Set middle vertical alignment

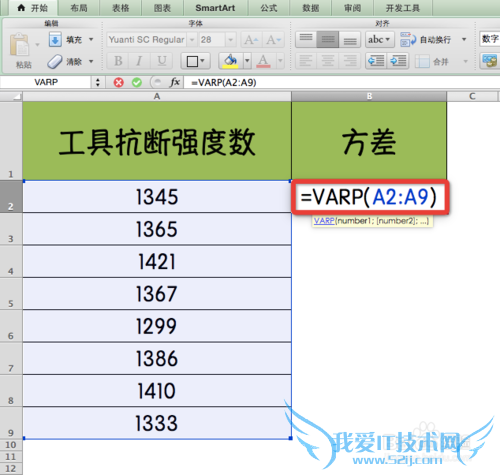click(328, 40)
